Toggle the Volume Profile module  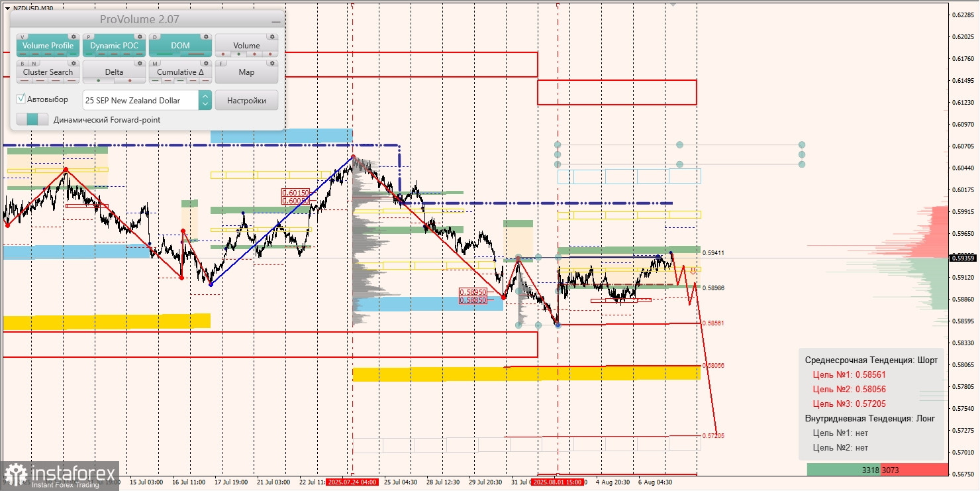click(x=48, y=46)
